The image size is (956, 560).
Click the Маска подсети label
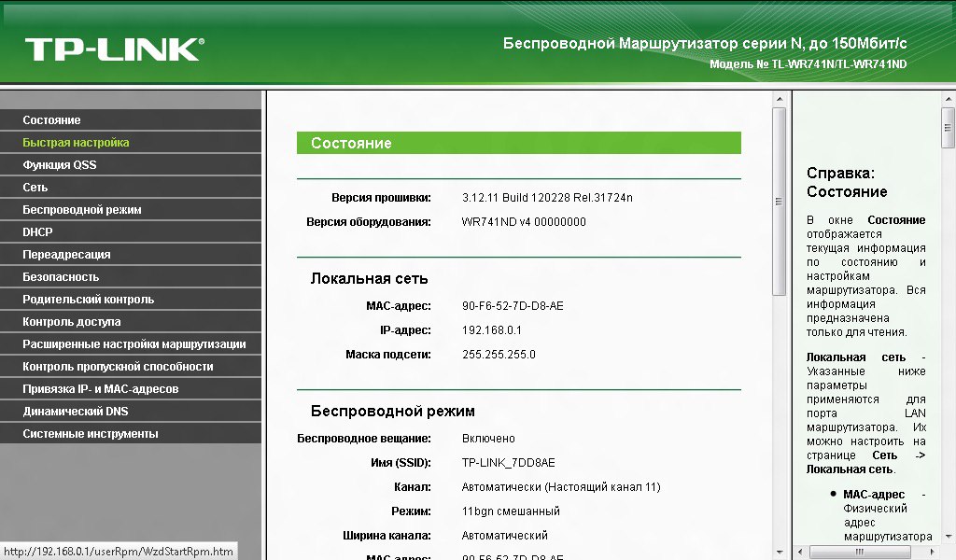point(388,355)
